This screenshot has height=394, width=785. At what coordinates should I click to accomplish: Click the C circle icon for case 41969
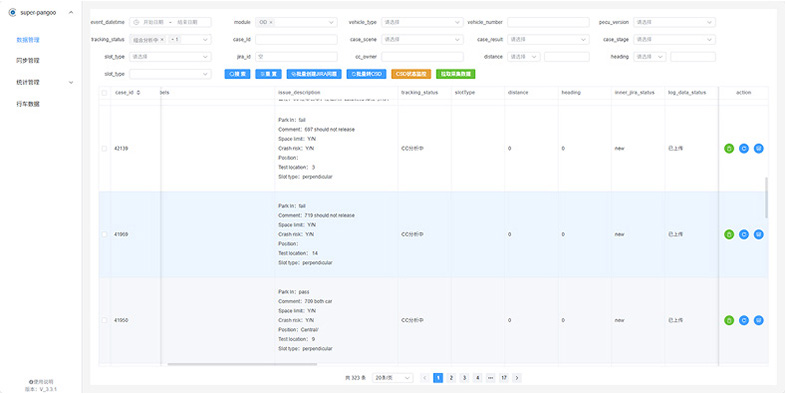tap(744, 234)
